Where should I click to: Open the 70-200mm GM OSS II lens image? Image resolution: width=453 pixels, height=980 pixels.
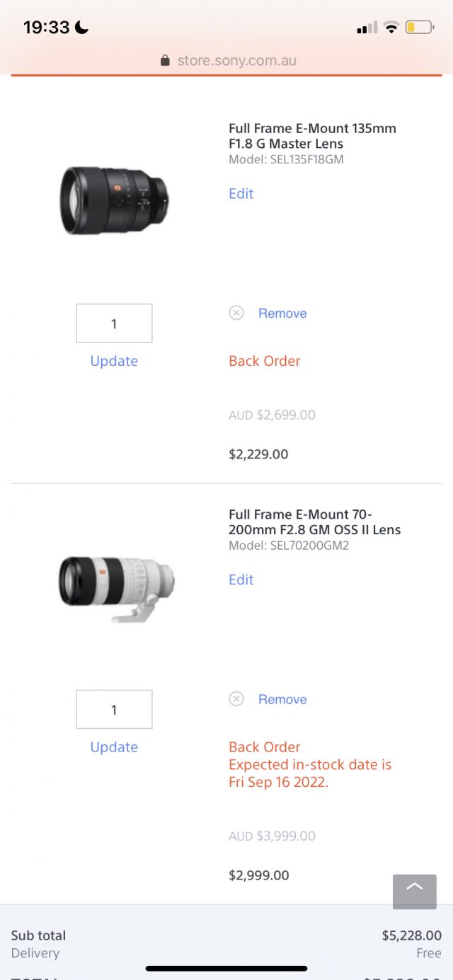coord(117,587)
